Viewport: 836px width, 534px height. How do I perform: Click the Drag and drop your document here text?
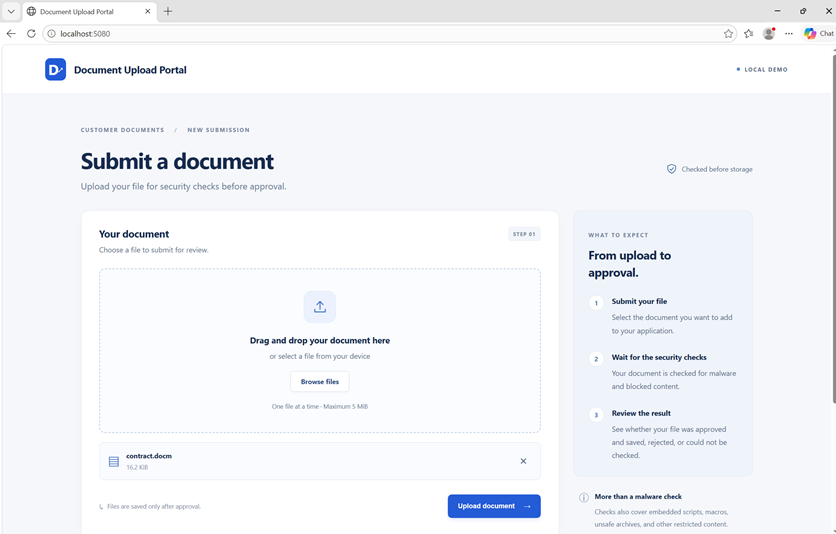(320, 341)
